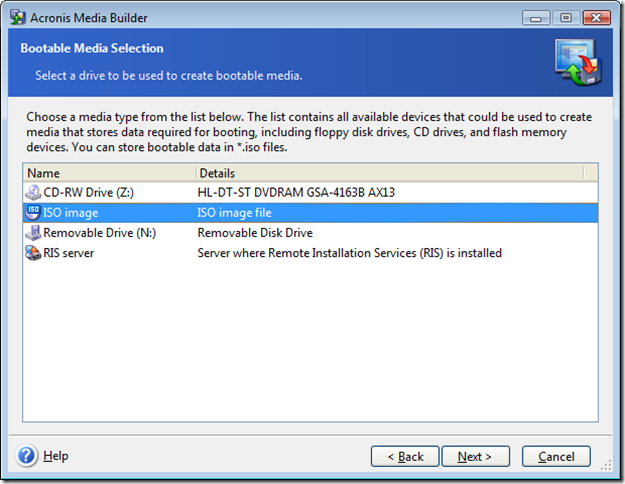Image resolution: width=625 pixels, height=484 pixels.
Task: Click the Removable Drive (N:) icon
Action: [x=33, y=233]
